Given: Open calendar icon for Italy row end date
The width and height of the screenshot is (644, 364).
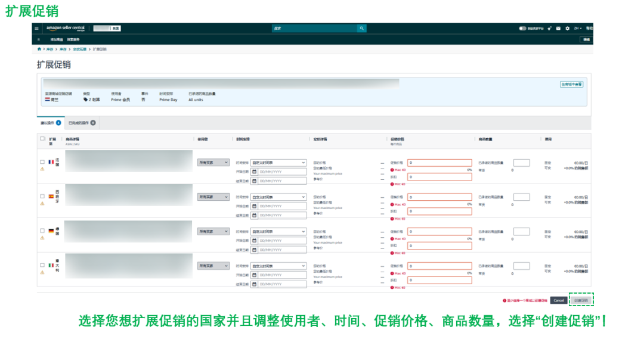Looking at the screenshot, I should coord(254,284).
